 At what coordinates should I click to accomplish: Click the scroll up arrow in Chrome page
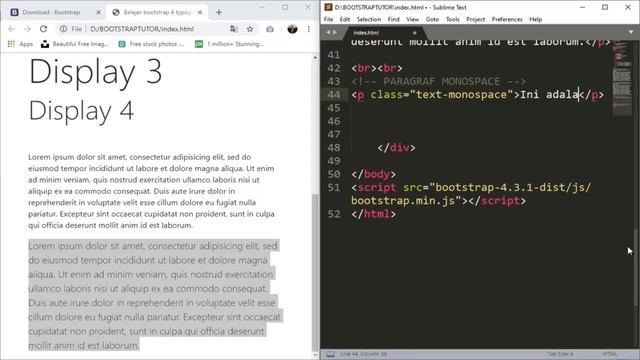click(315, 58)
